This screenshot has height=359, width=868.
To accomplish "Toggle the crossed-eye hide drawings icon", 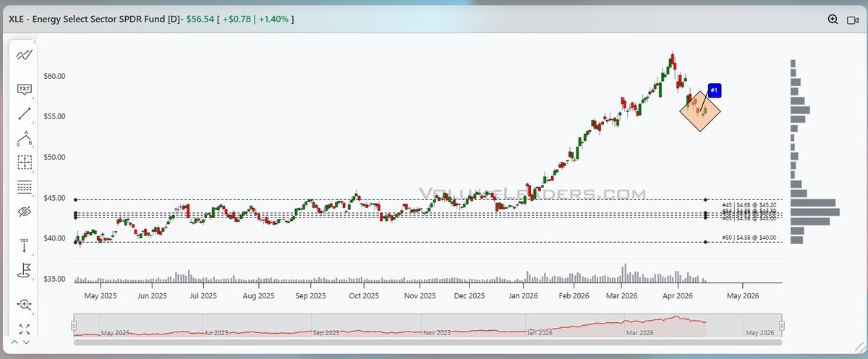I will (25, 212).
